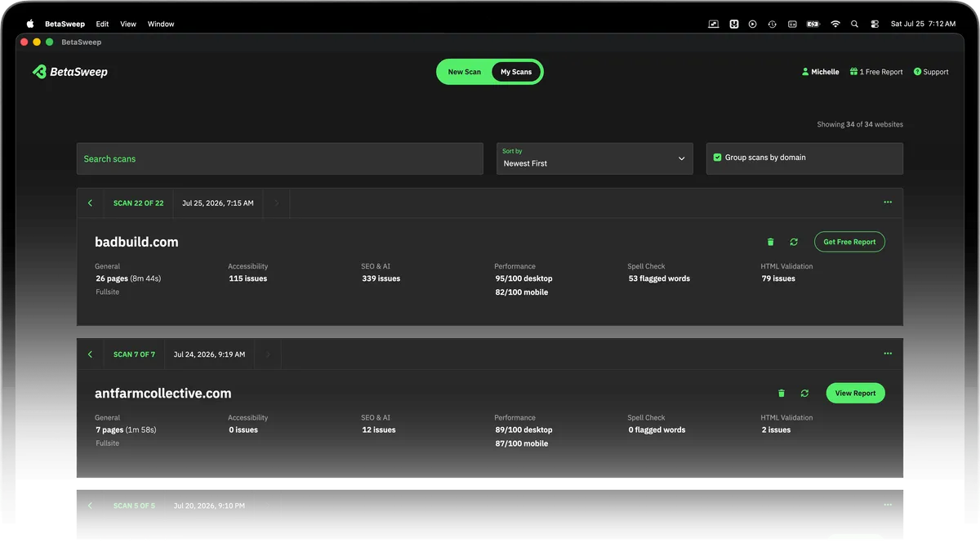Click 87/100 mobile performance score
The width and height of the screenshot is (980, 543).
point(521,443)
